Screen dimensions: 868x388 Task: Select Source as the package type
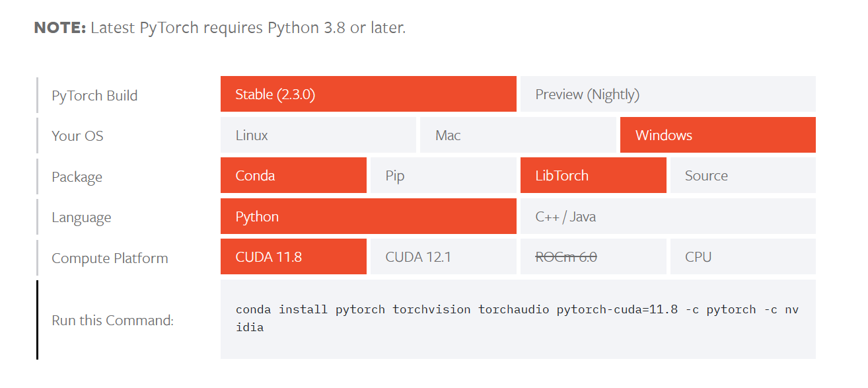click(742, 175)
